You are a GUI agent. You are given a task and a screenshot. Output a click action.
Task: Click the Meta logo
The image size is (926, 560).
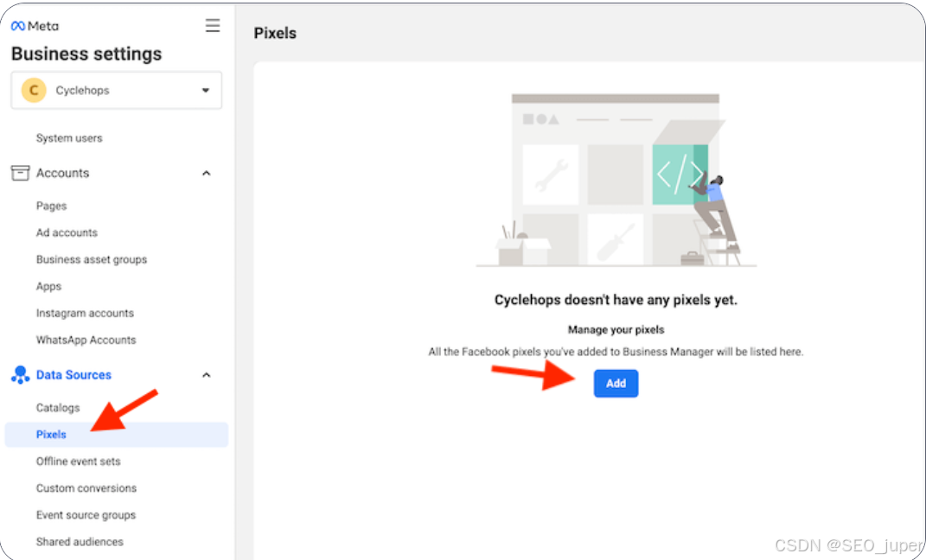coord(35,26)
